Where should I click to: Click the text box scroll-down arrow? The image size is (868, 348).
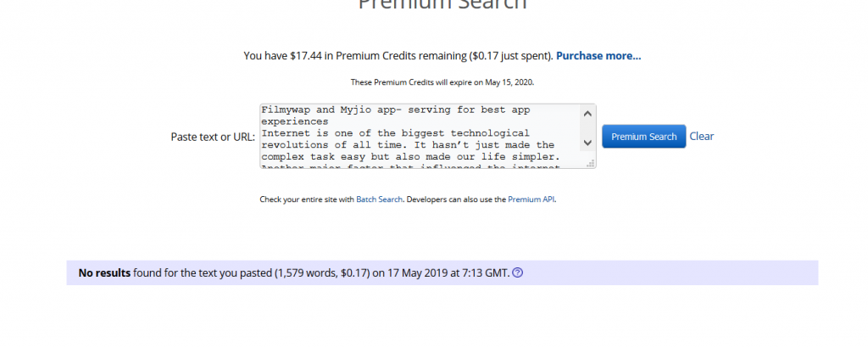tap(587, 143)
